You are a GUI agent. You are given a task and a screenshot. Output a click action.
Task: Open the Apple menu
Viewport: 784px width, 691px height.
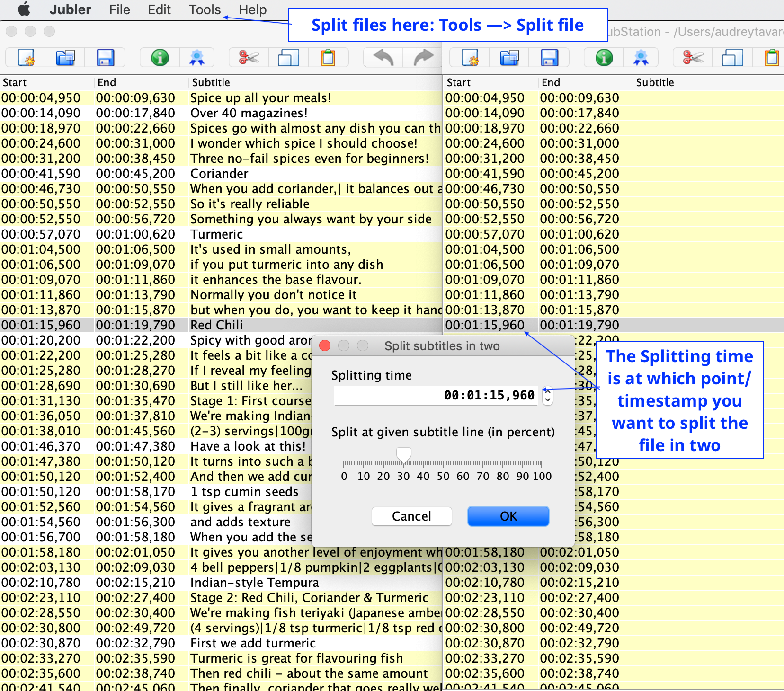[24, 9]
